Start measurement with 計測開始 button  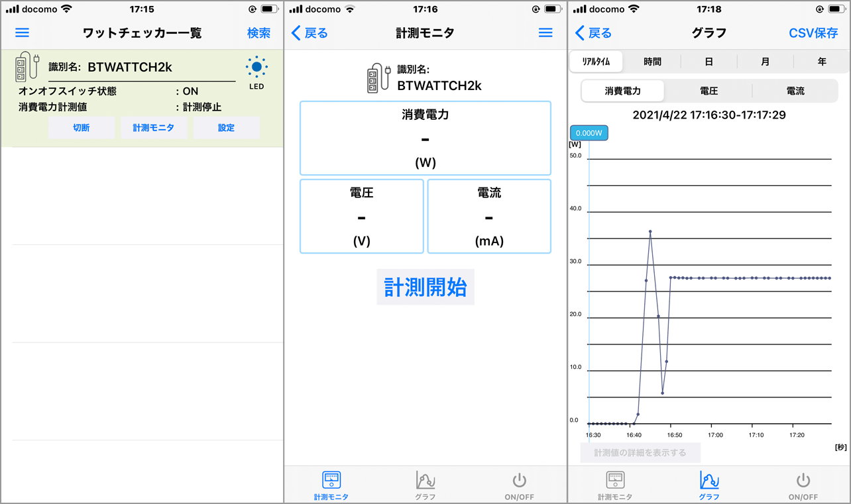[425, 287]
